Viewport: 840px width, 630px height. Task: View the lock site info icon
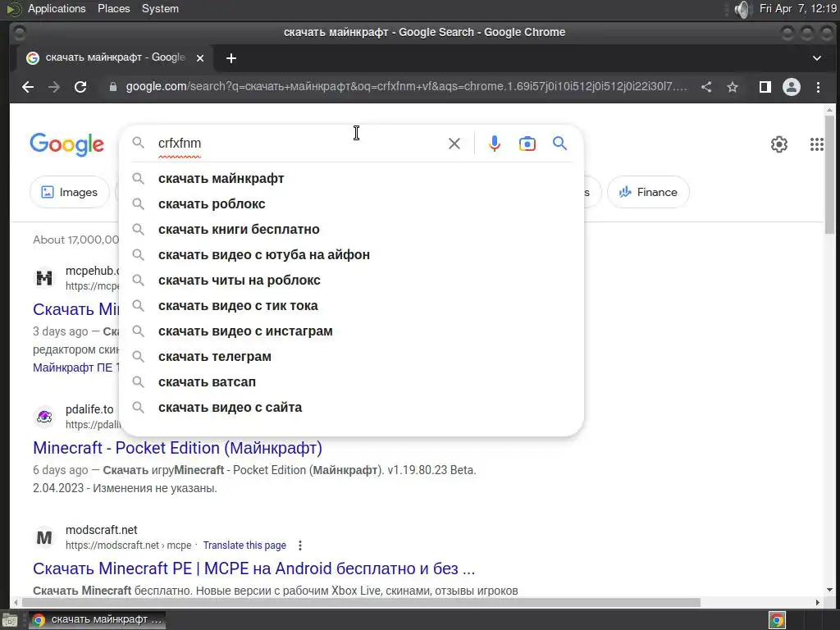(x=112, y=87)
